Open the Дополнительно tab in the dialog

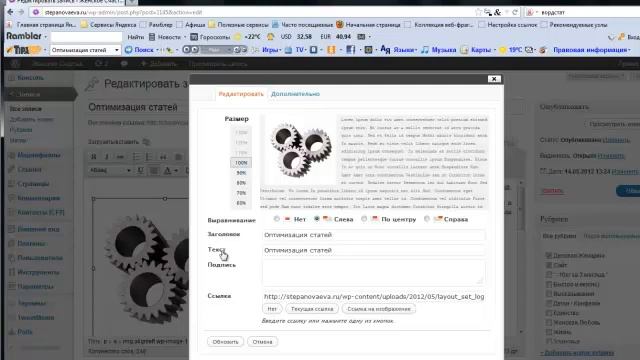pos(296,94)
